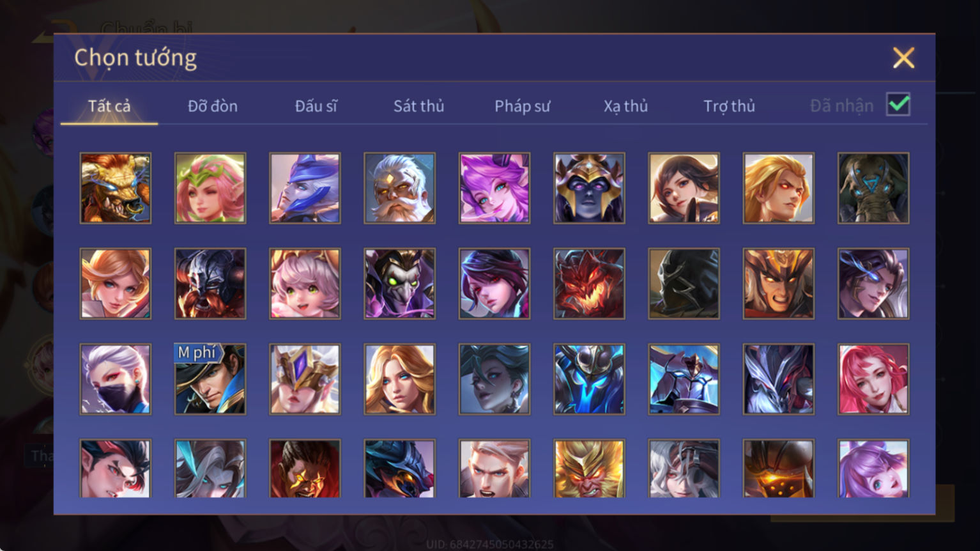Viewport: 980px width, 551px height.
Task: Choose the elephant-faced dark hero
Action: 873,188
